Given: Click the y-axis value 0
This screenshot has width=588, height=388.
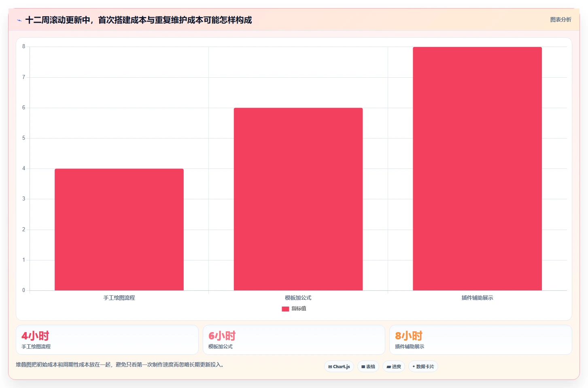Looking at the screenshot, I should tap(23, 290).
